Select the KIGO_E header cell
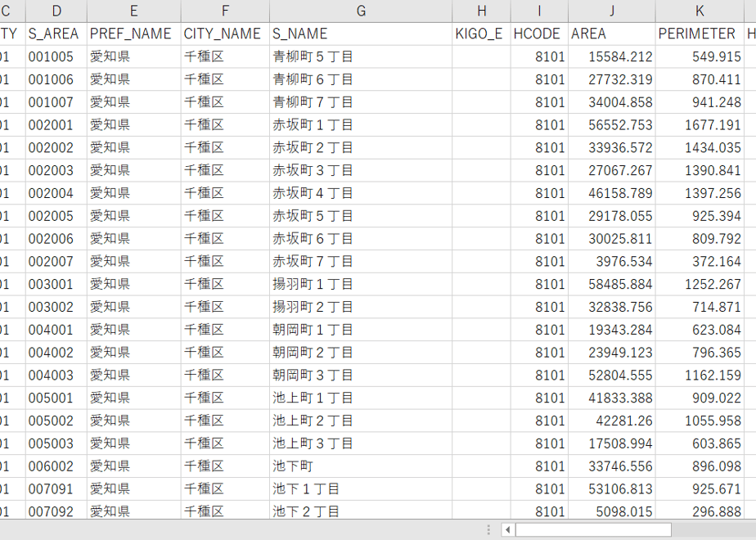This screenshot has height=540, width=756. coord(481,34)
